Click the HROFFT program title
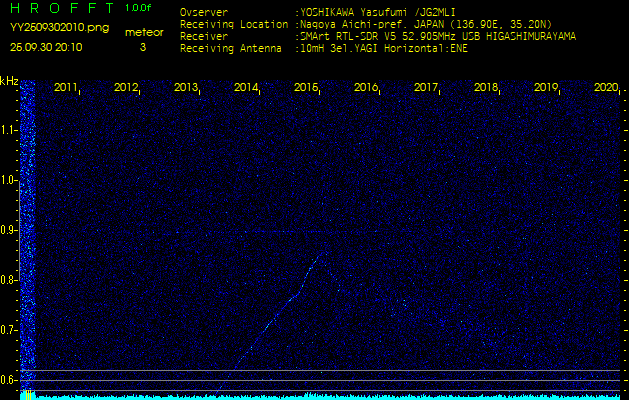Viewport: 629px width, 400px height. pos(62,8)
